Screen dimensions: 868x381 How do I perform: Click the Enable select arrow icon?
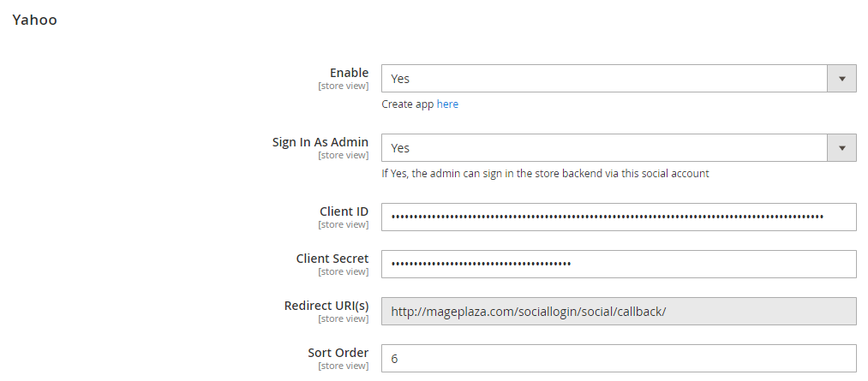click(x=841, y=79)
